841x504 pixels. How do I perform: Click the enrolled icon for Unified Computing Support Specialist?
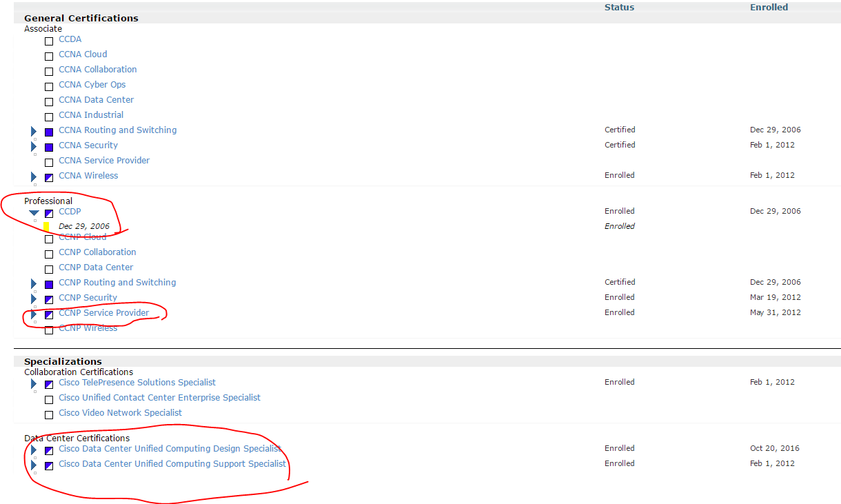(49, 466)
